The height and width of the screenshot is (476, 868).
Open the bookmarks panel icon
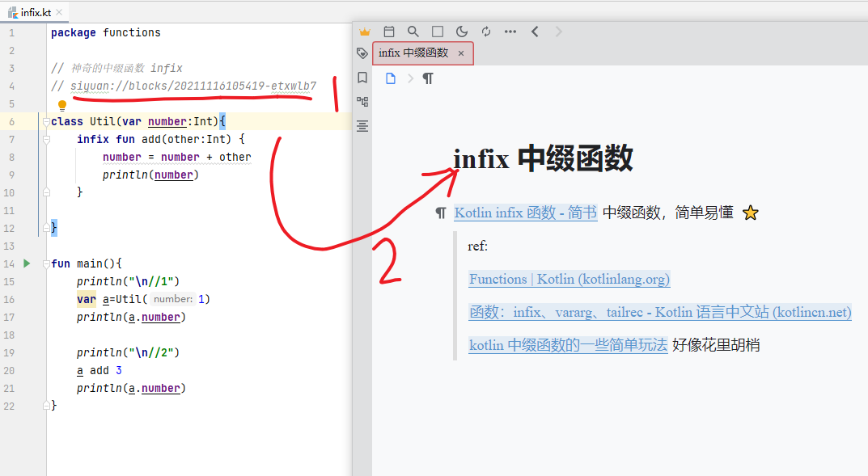pos(362,78)
